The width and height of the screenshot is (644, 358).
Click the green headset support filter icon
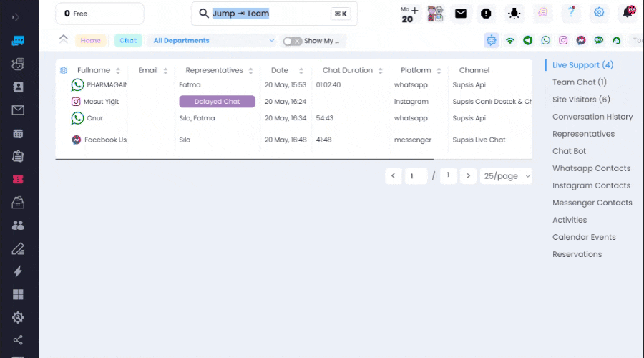pos(617,40)
